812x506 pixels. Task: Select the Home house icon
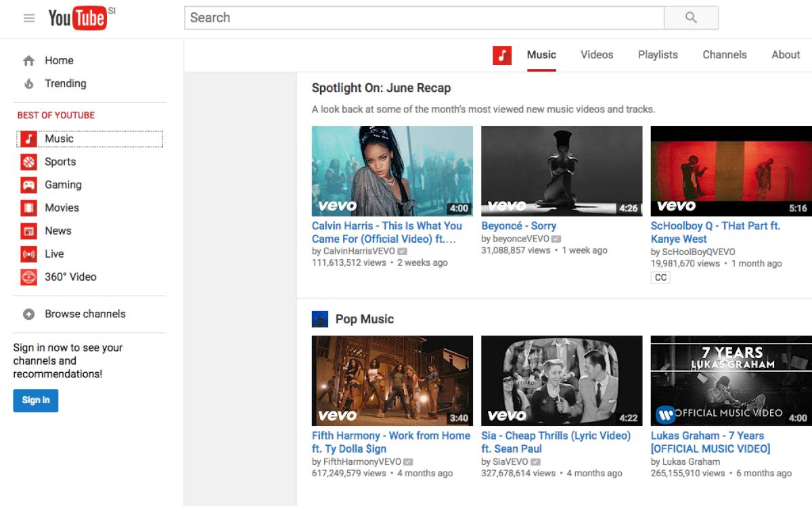(x=28, y=61)
